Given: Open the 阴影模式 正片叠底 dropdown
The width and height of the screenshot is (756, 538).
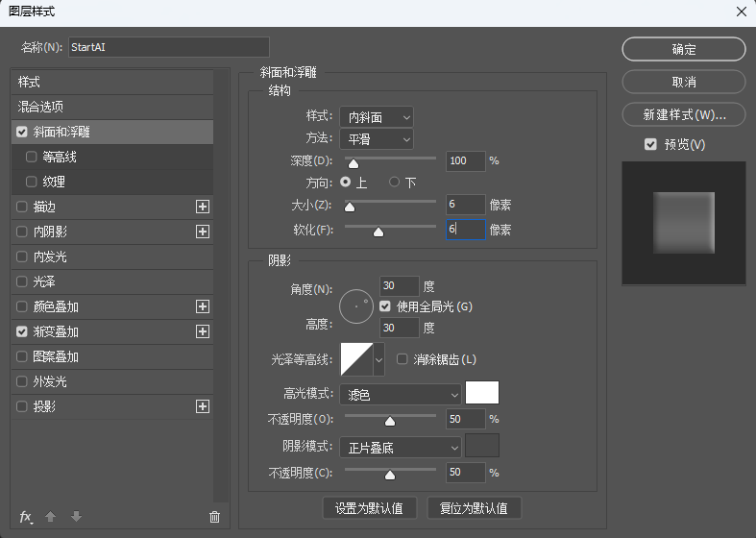Looking at the screenshot, I should click(401, 448).
